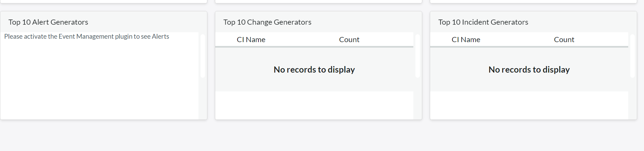
Task: Click the Change Generators panel scrollbar
Action: point(417,56)
